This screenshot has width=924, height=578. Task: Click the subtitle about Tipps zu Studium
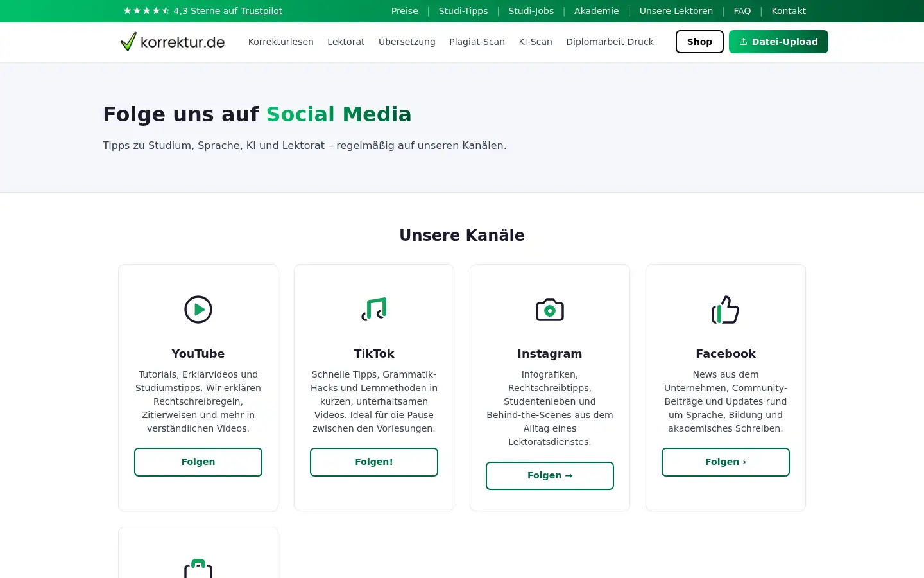pos(305,145)
